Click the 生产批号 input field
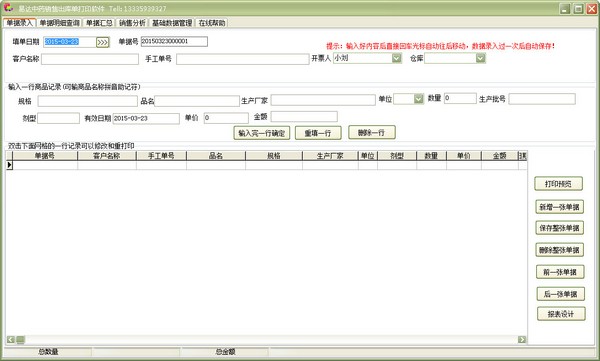The height and width of the screenshot is (361, 600). coord(542,99)
